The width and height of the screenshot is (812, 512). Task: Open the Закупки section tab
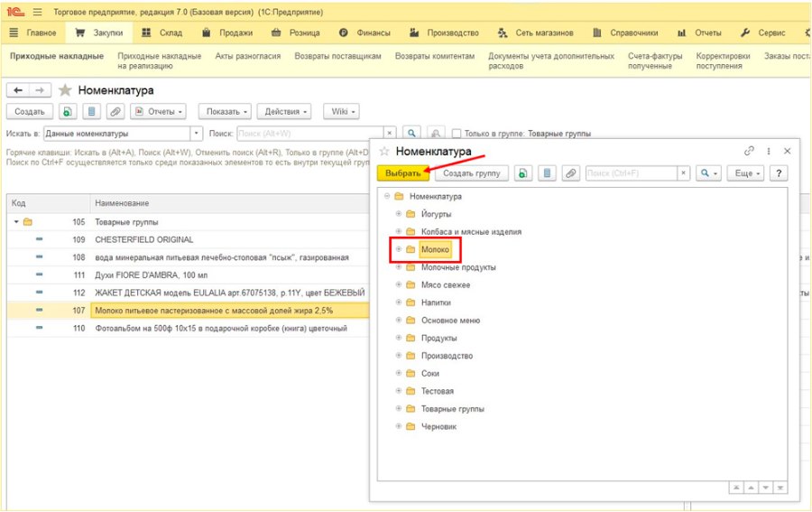(x=99, y=33)
